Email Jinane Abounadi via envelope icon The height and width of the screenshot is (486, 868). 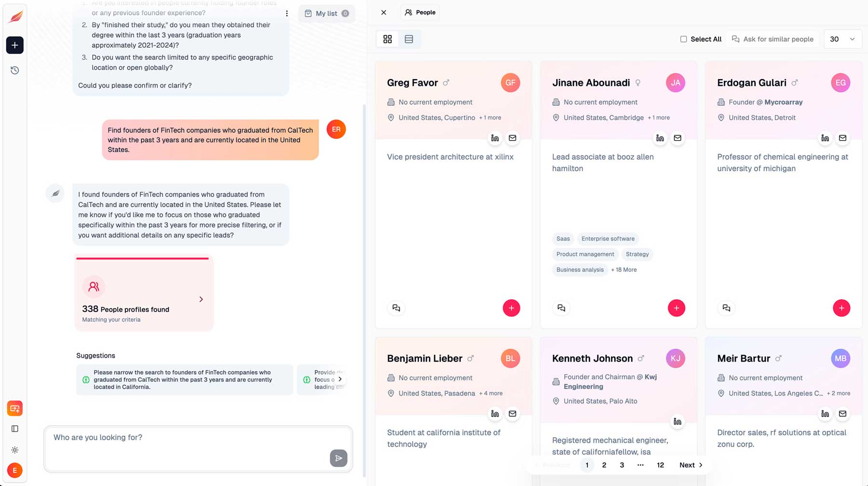[678, 138]
